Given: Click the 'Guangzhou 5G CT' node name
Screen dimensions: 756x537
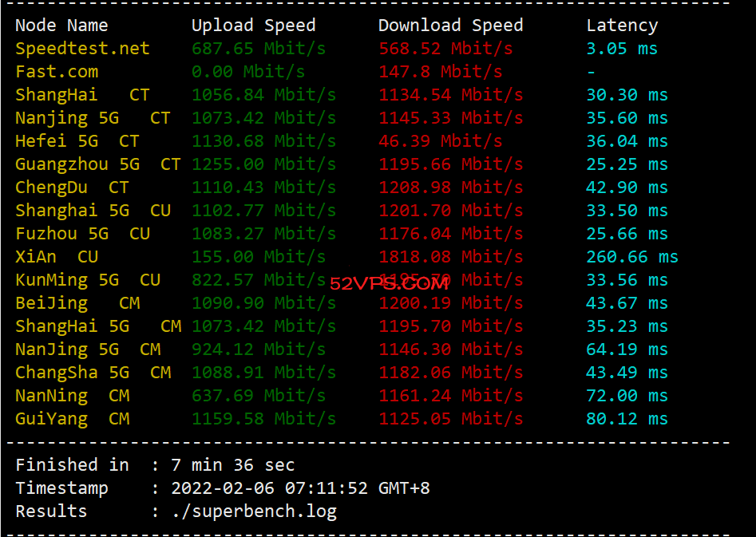Looking at the screenshot, I should pos(98,164).
